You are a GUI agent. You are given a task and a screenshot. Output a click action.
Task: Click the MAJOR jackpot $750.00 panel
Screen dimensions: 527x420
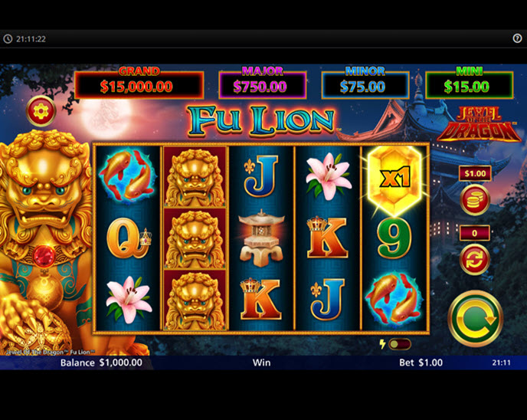pyautogui.click(x=262, y=84)
